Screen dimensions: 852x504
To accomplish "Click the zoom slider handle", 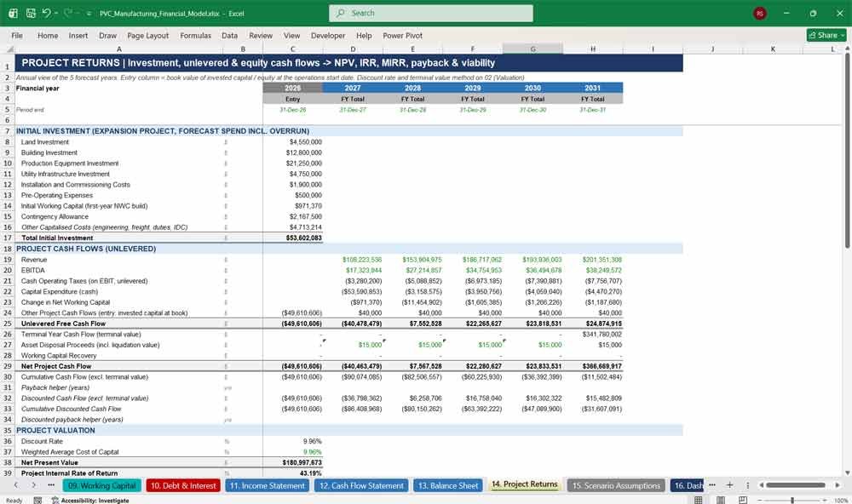I will [x=792, y=501].
